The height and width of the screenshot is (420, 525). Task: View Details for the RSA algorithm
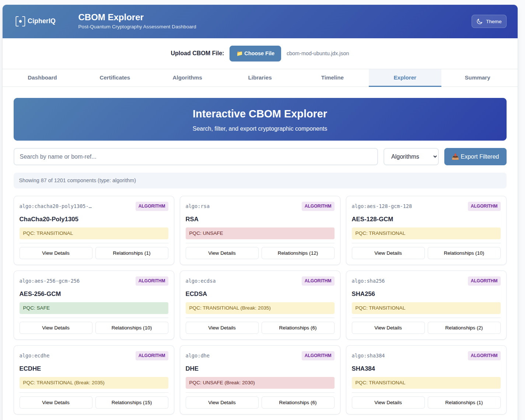pos(222,253)
